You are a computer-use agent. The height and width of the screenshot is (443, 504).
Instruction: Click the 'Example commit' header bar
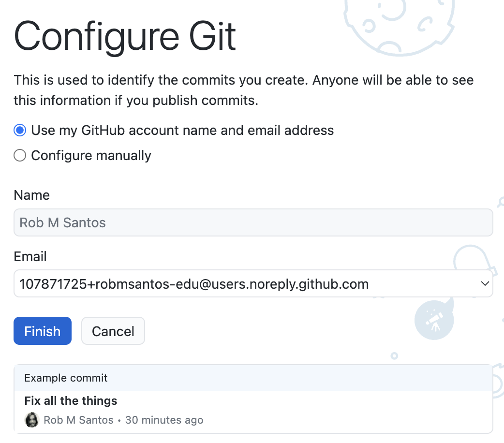pos(253,378)
